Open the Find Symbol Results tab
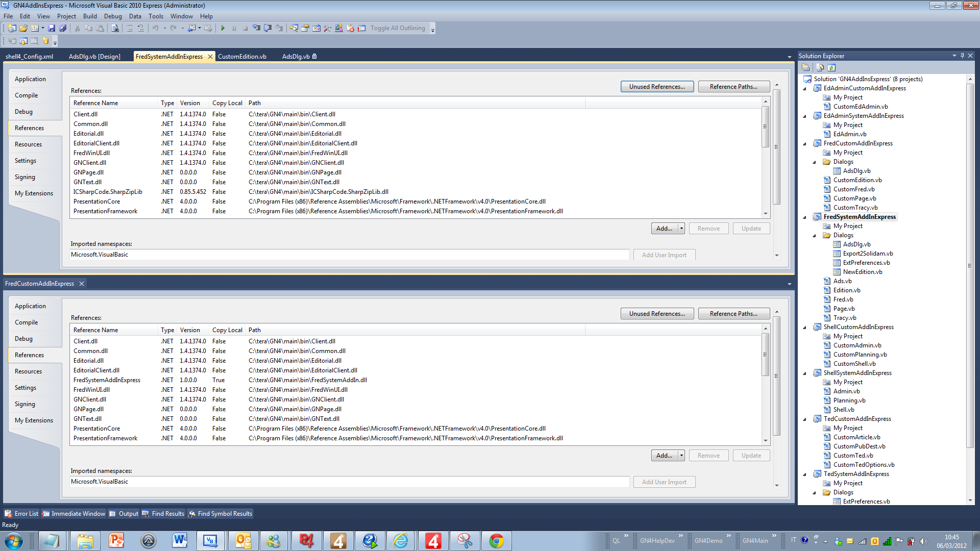 pos(220,514)
